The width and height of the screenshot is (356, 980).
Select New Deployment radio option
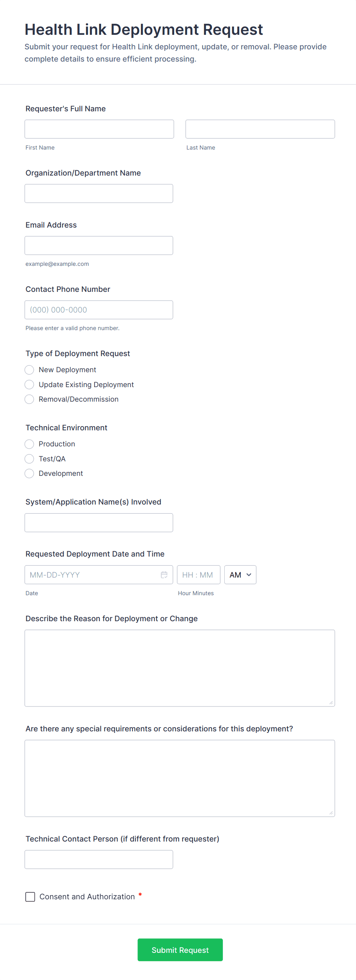(x=29, y=370)
